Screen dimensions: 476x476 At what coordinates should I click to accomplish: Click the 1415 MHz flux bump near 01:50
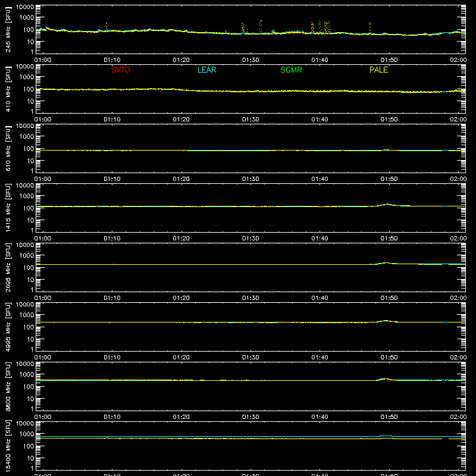tap(388, 205)
